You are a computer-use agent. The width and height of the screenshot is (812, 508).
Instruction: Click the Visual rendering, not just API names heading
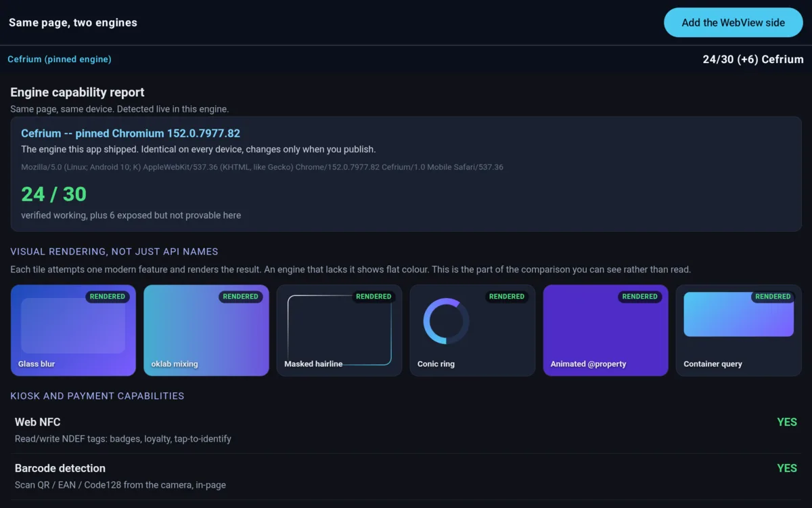114,251
